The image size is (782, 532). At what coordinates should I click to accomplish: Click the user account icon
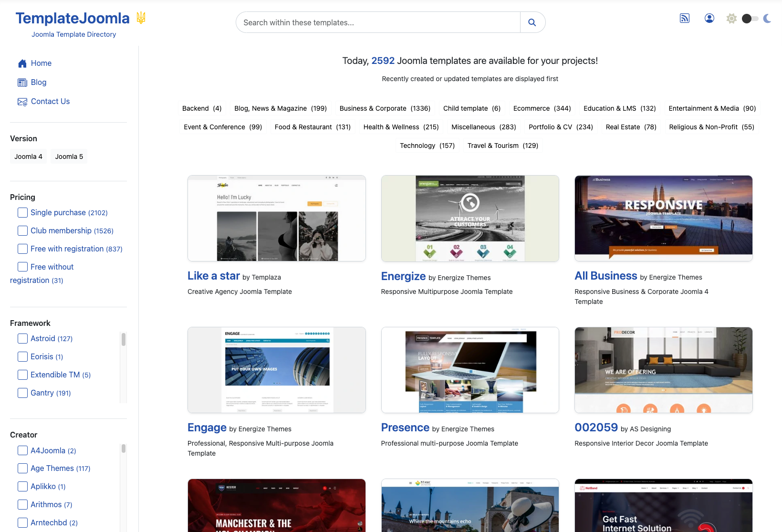tap(709, 18)
